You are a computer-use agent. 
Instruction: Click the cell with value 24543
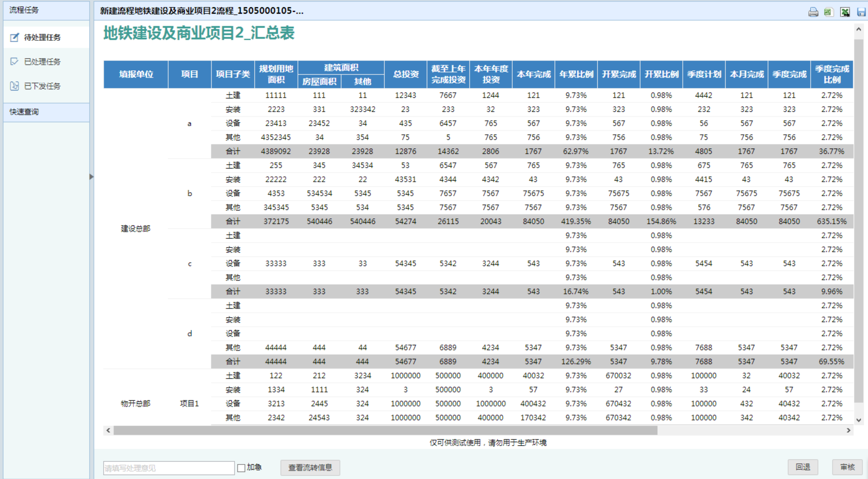tap(320, 418)
